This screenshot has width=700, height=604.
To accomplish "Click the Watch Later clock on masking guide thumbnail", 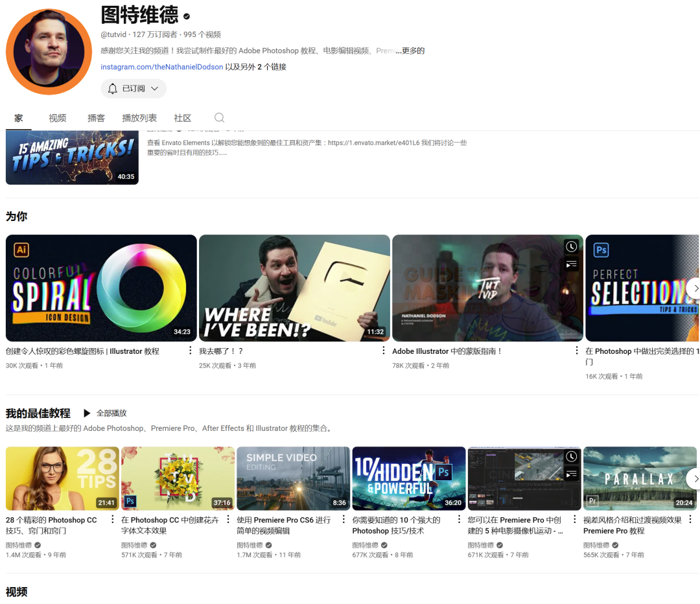I will pos(571,247).
